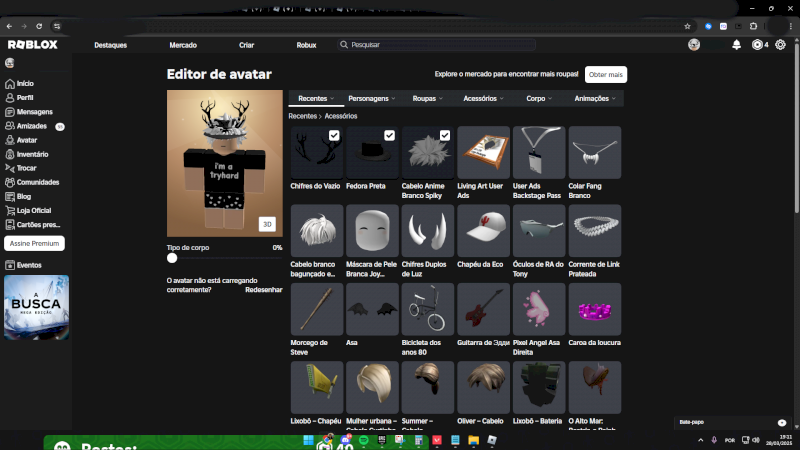Image resolution: width=800 pixels, height=450 pixels.
Task: Select the Colar Fang Branco necklace
Action: [x=595, y=153]
